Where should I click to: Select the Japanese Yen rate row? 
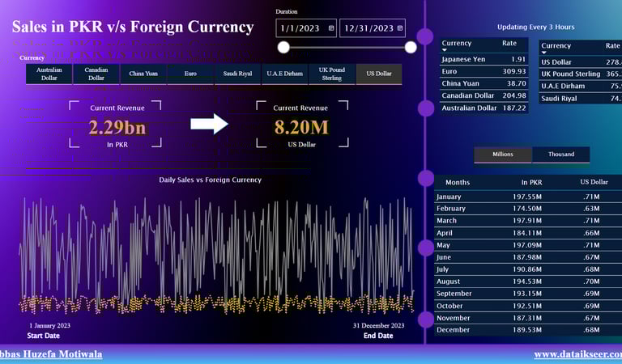pyautogui.click(x=484, y=59)
